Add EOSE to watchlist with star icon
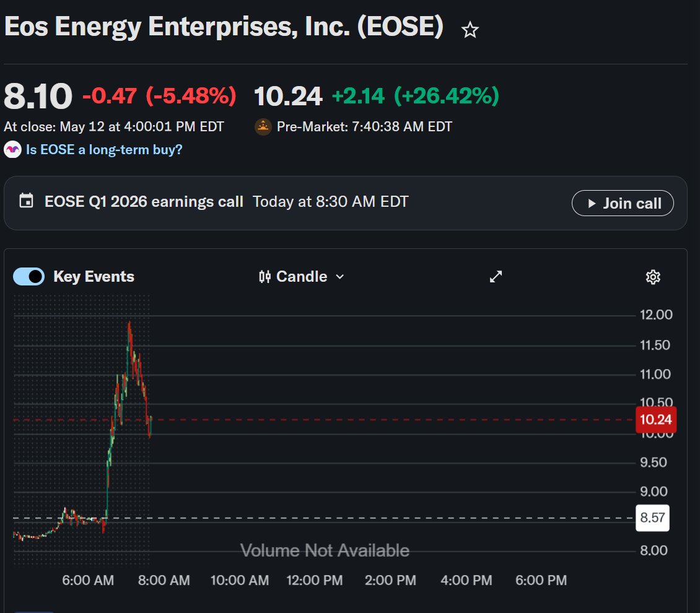This screenshot has height=613, width=700. [x=470, y=30]
